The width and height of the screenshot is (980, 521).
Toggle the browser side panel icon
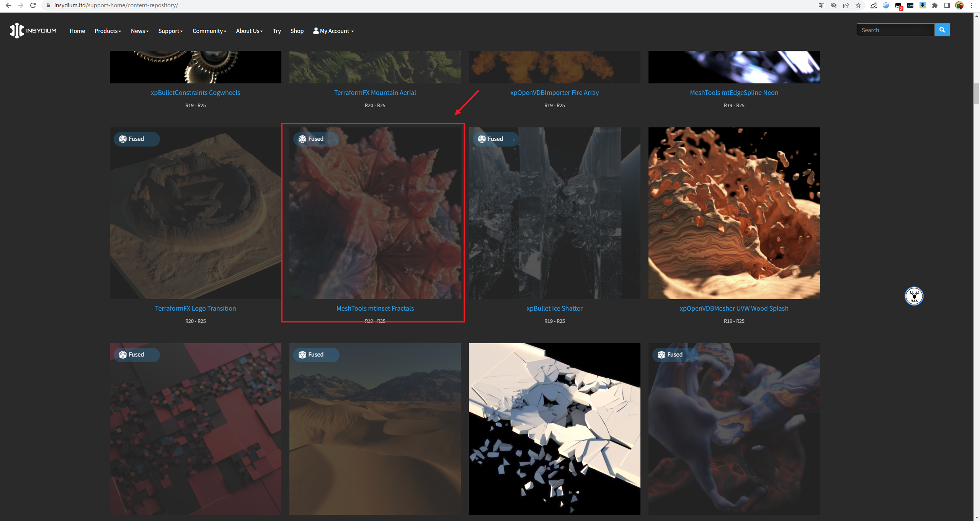click(947, 5)
